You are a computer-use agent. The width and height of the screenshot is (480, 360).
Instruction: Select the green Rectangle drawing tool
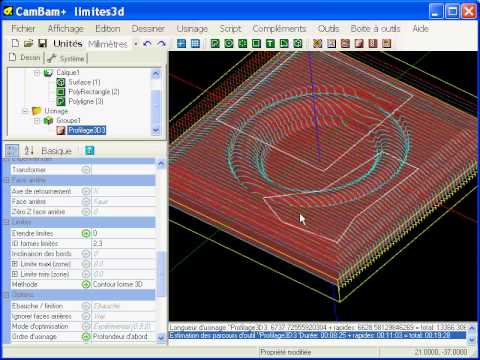pos(256,43)
